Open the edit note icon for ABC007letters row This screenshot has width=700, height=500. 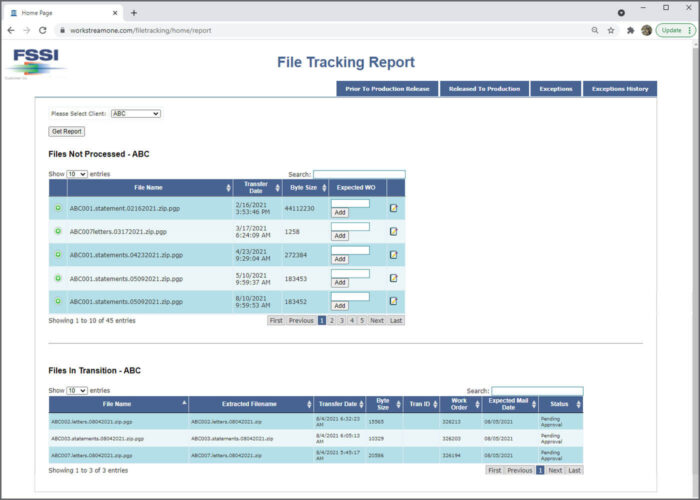[393, 231]
